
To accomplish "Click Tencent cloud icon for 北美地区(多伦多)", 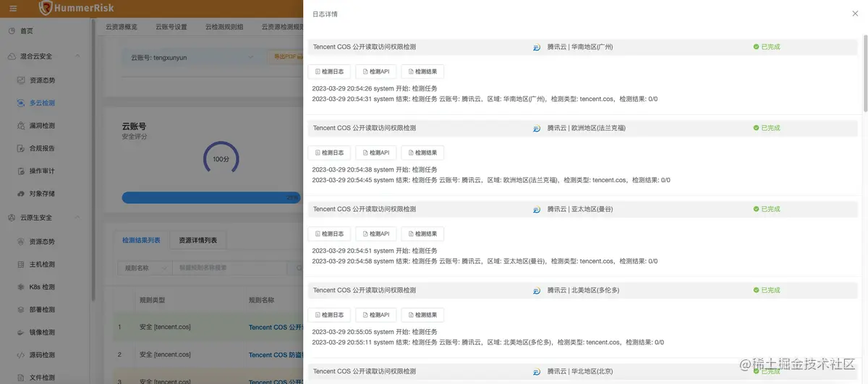I will click(x=537, y=290).
